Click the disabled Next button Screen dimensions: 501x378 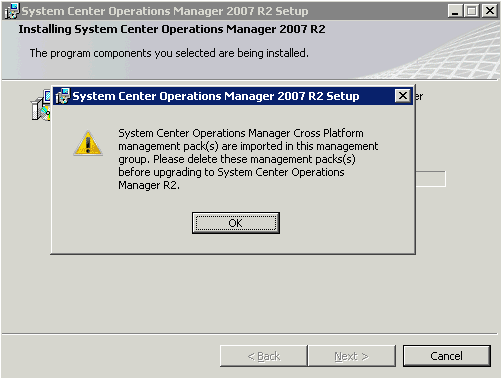pos(352,356)
